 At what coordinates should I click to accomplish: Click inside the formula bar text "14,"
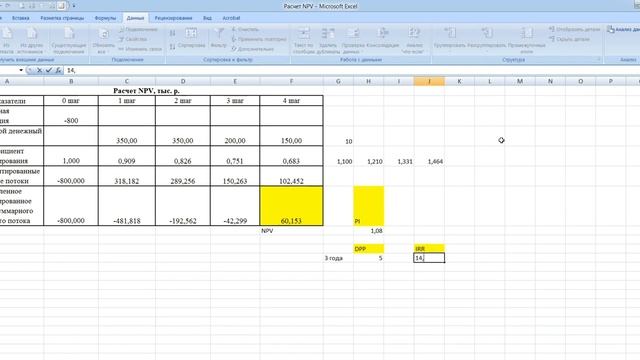[71, 70]
